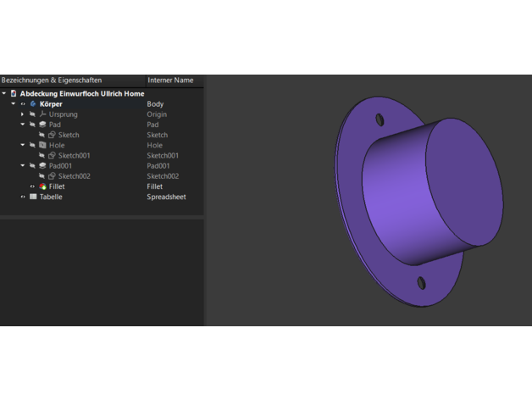Select the document title Abdeckung Einwurfloch Ullrich Home
The width and height of the screenshot is (532, 400).
(82, 93)
